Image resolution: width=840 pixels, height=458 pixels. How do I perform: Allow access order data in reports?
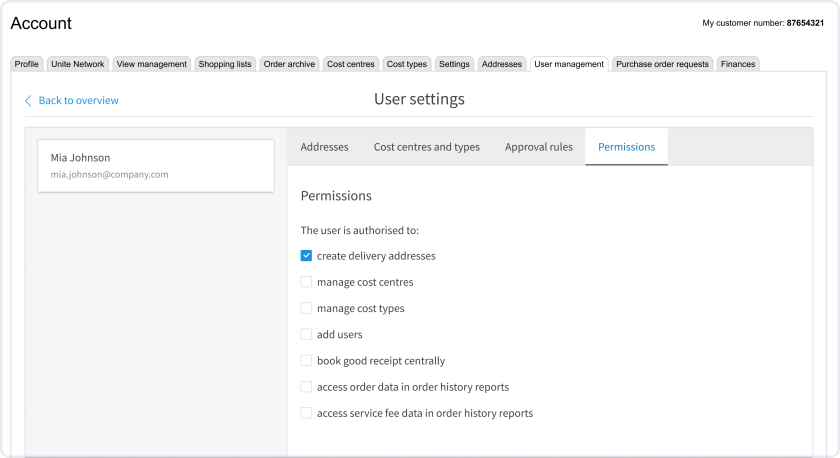[306, 387]
